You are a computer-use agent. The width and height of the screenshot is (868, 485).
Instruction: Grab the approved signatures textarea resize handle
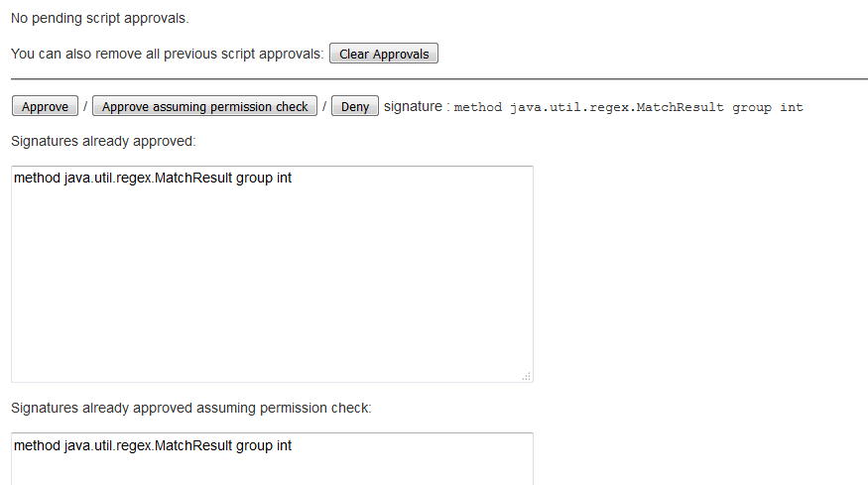pyautogui.click(x=527, y=376)
